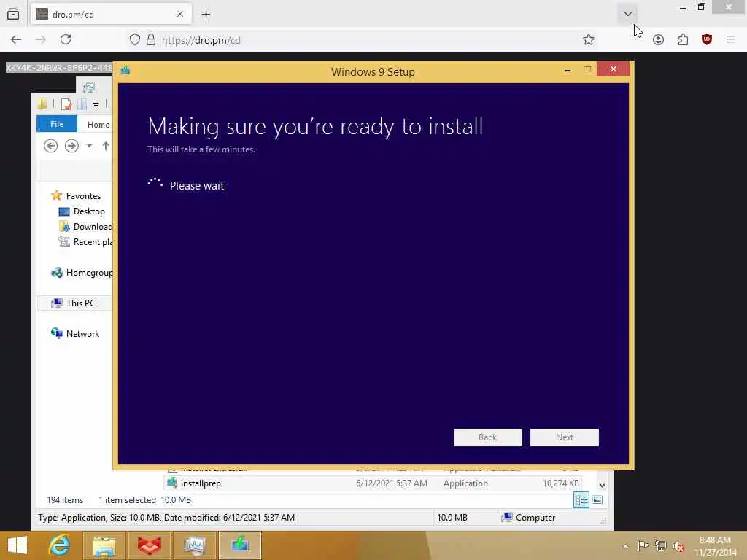Open the list-all-tabs dropdown arrow
The image size is (747, 560).
click(x=627, y=14)
